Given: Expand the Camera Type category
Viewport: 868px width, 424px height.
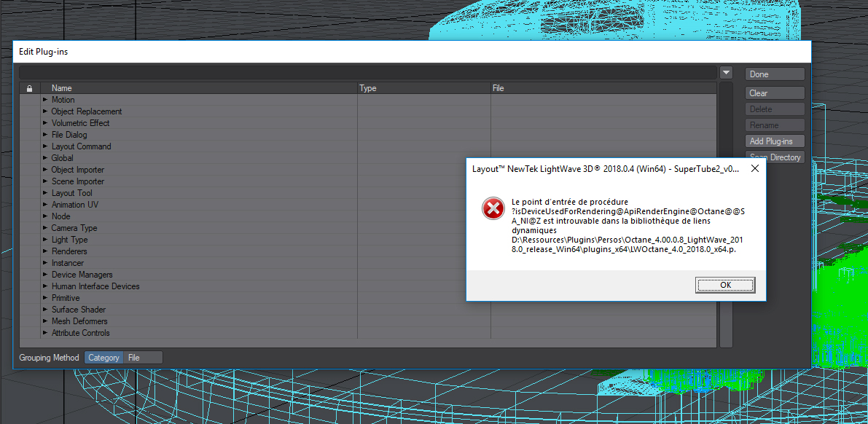Looking at the screenshot, I should pos(45,228).
